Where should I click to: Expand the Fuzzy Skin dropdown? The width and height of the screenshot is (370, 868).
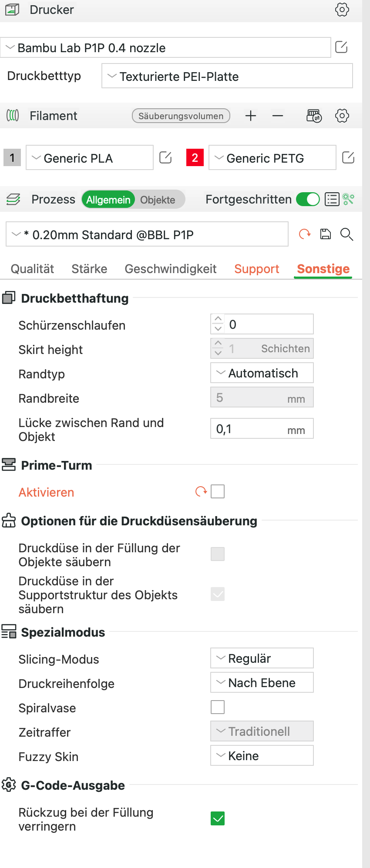click(262, 756)
